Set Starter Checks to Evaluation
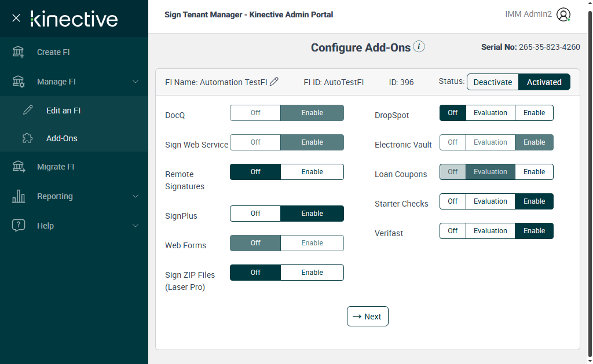 [490, 201]
